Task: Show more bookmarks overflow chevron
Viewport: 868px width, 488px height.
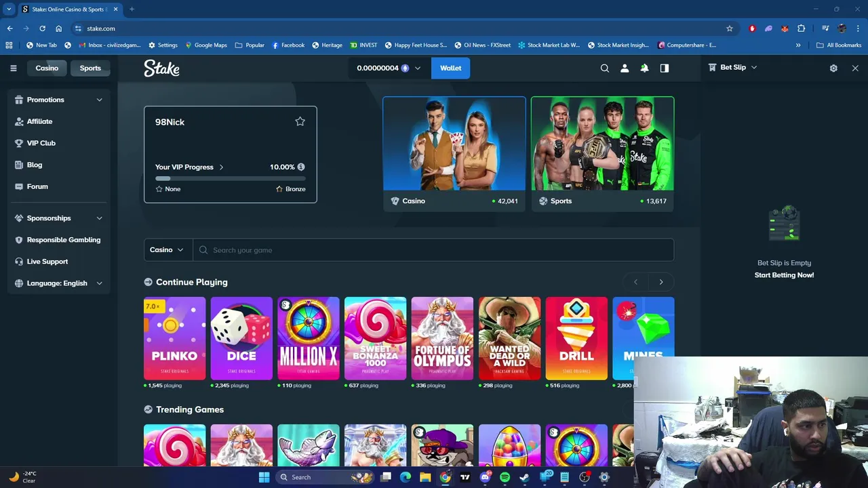Action: [x=798, y=45]
